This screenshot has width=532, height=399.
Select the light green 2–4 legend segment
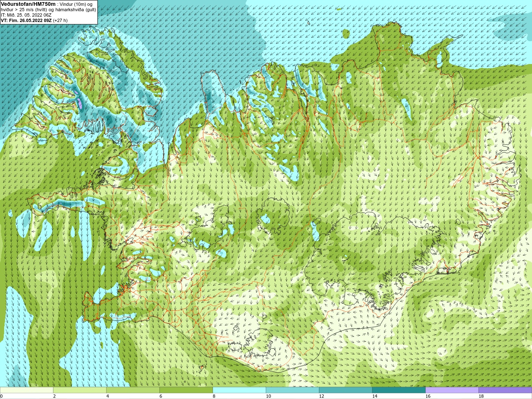[x=80, y=390]
